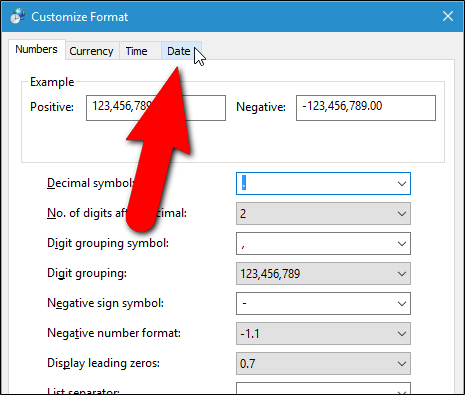Switch to the Date tab

[x=181, y=51]
